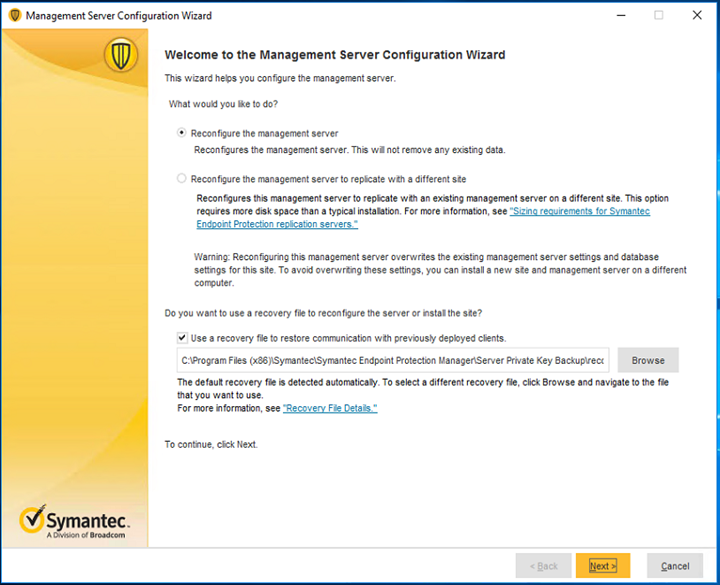
Task: Choose the replicate with a different site option
Action: (182, 178)
